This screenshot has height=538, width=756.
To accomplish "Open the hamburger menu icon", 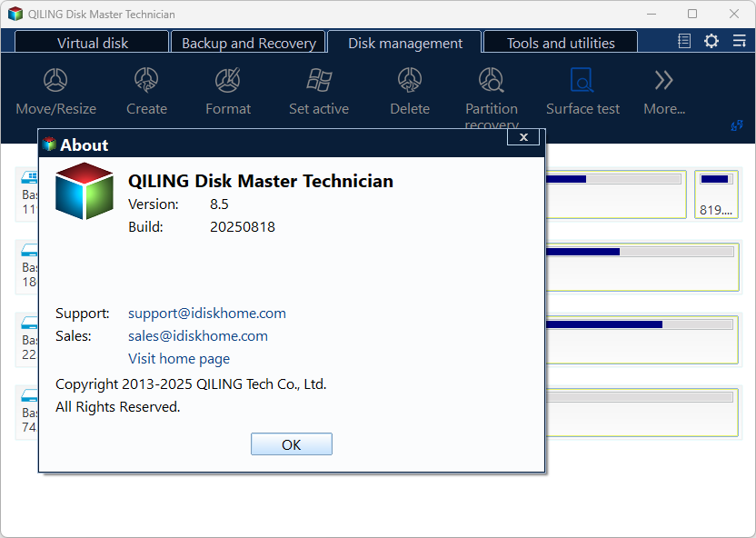I will (739, 41).
